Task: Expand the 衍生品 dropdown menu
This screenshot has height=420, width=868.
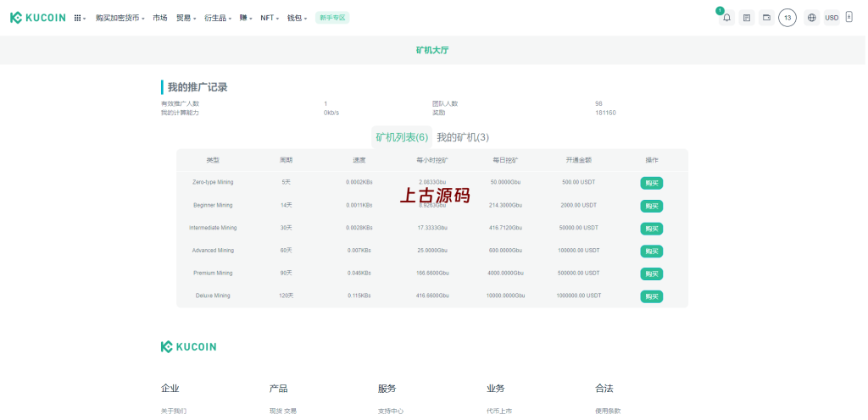Action: click(x=218, y=18)
